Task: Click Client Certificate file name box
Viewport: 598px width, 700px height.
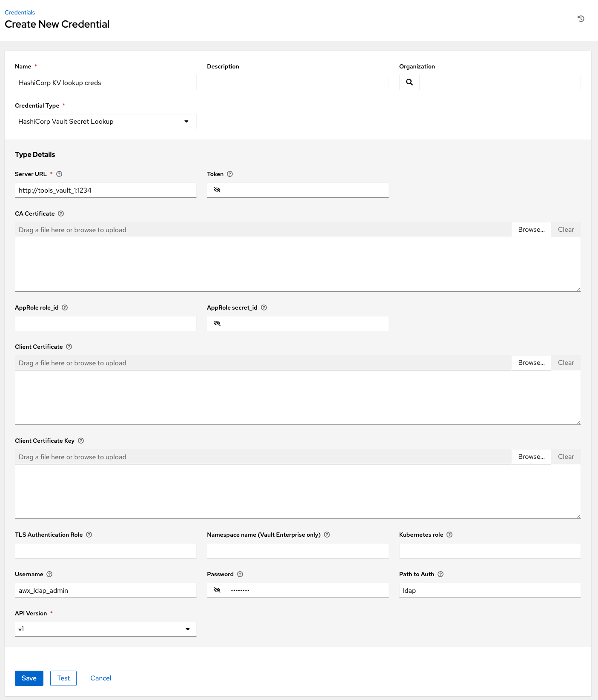Action: 263,363
